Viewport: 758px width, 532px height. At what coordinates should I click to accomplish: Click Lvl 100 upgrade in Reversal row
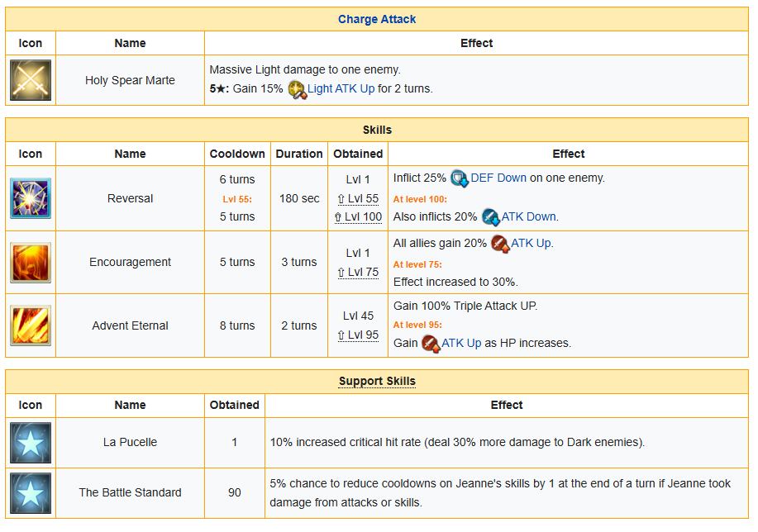coord(358,217)
